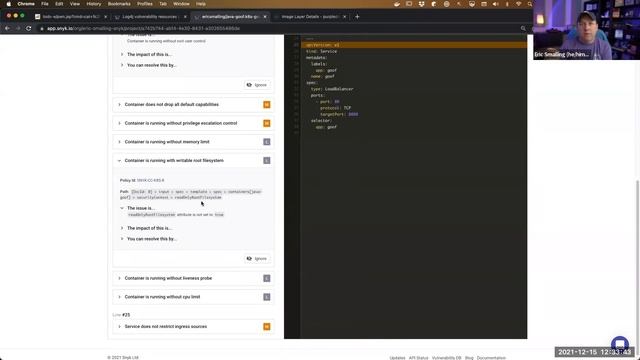Expand 'Service does not restrict ingress sources'
Image resolution: width=640 pixels, height=360 pixels.
coord(193,327)
